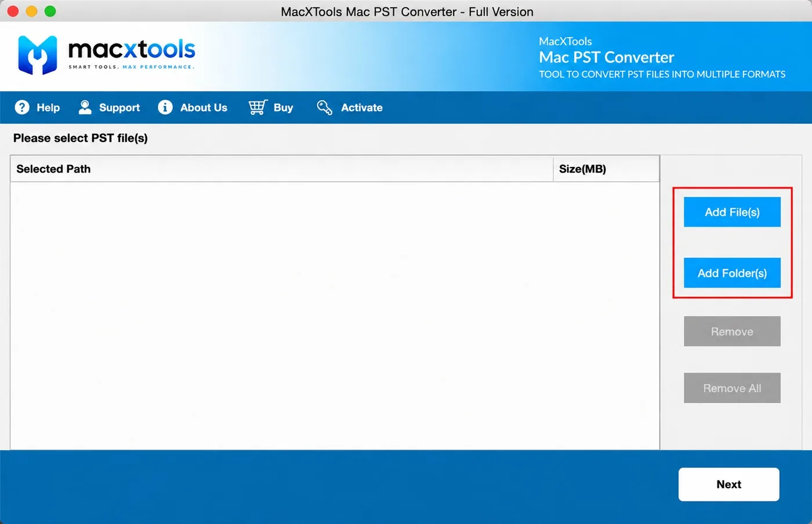Screen dimensions: 812x524
Task: Minimize the window with the yellow button
Action: [31, 11]
